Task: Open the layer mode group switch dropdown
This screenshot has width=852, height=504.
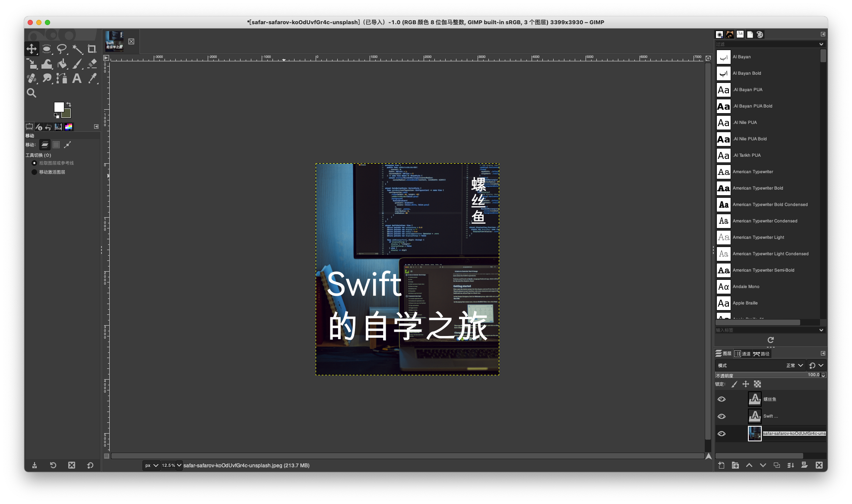Action: point(816,365)
